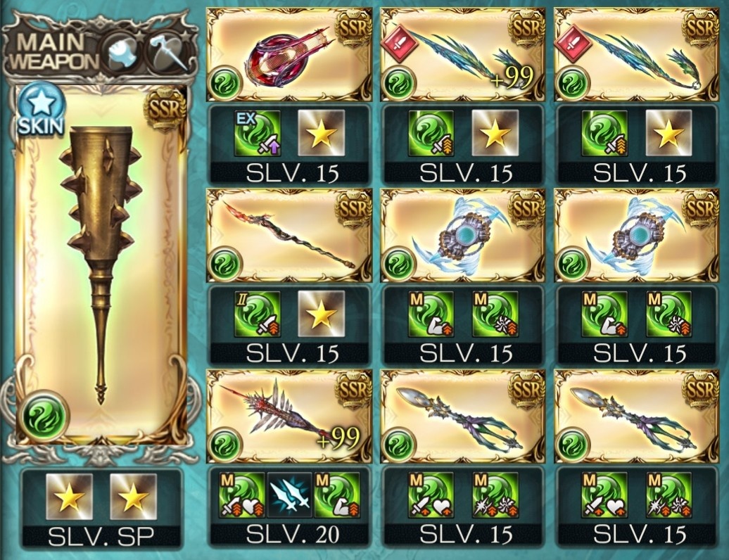Screen dimensions: 729x560
Task: Click the SLV. SP skill level label
Action: pos(101,537)
